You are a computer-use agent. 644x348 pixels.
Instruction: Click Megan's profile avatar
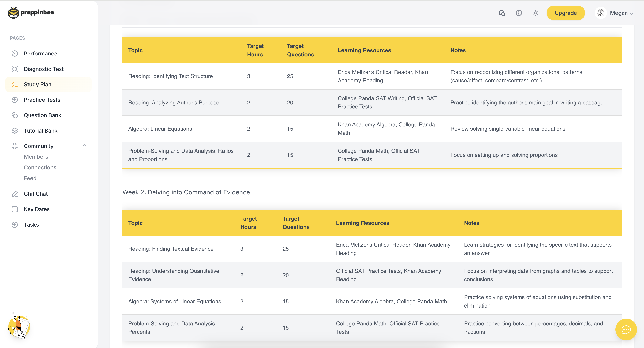click(x=601, y=13)
